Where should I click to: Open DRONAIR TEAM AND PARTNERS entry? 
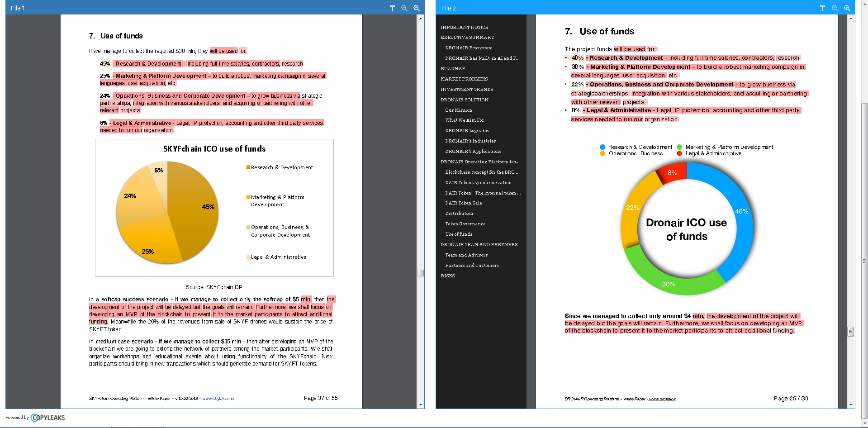[x=479, y=245]
